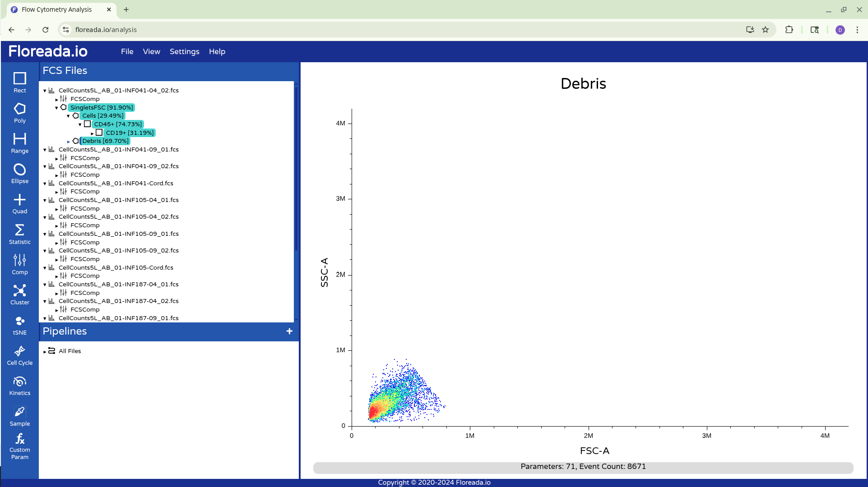Open the File menu

127,51
